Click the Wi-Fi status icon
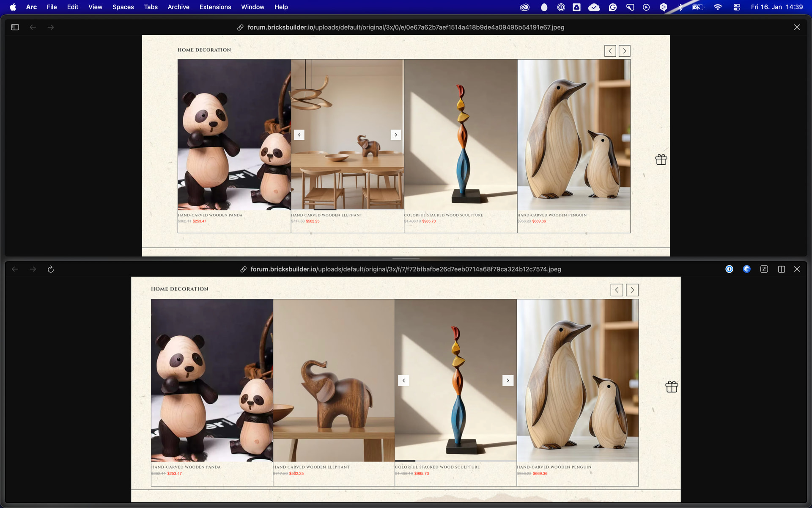The height and width of the screenshot is (508, 812). click(x=718, y=7)
